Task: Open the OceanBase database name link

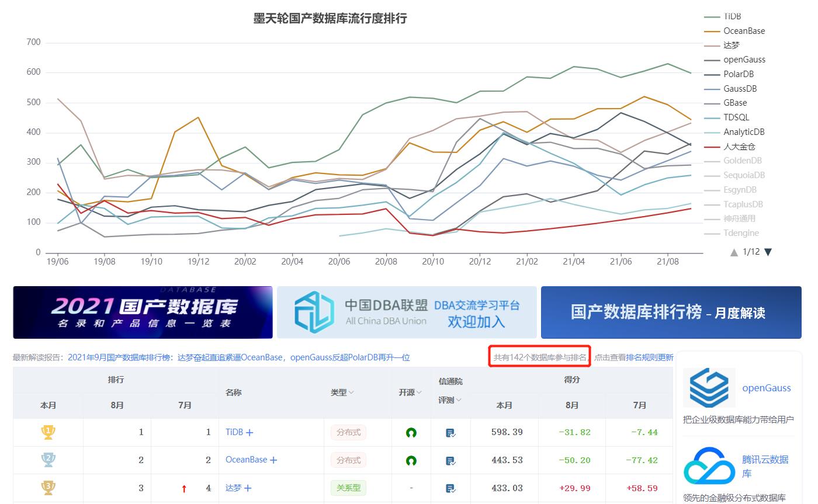Action: pyautogui.click(x=246, y=460)
